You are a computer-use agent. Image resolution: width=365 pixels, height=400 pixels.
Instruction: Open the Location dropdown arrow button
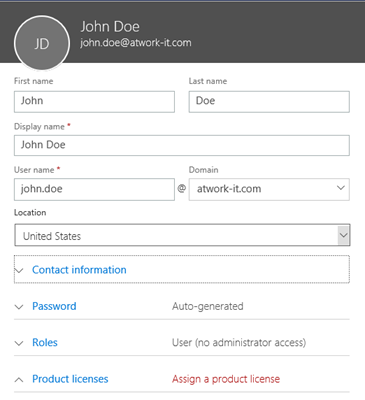click(343, 235)
